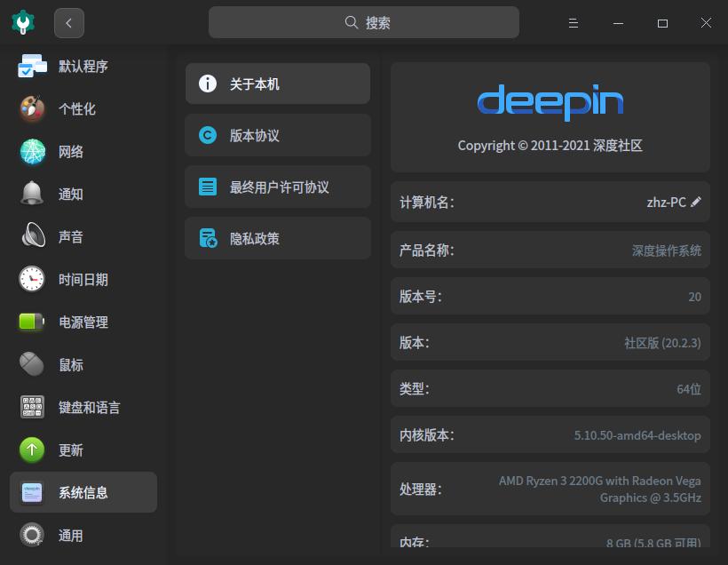Viewport: 728px width, 565px height.
Task: Click edition value 社区版 (20.2.3)
Action: click(x=662, y=343)
